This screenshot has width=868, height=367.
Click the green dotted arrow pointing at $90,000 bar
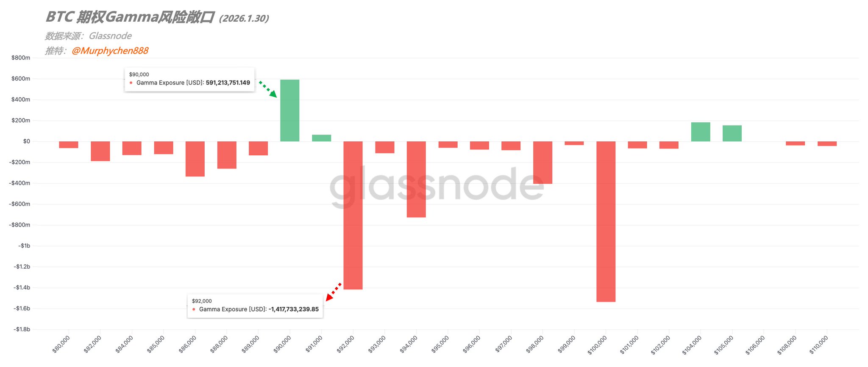[268, 89]
